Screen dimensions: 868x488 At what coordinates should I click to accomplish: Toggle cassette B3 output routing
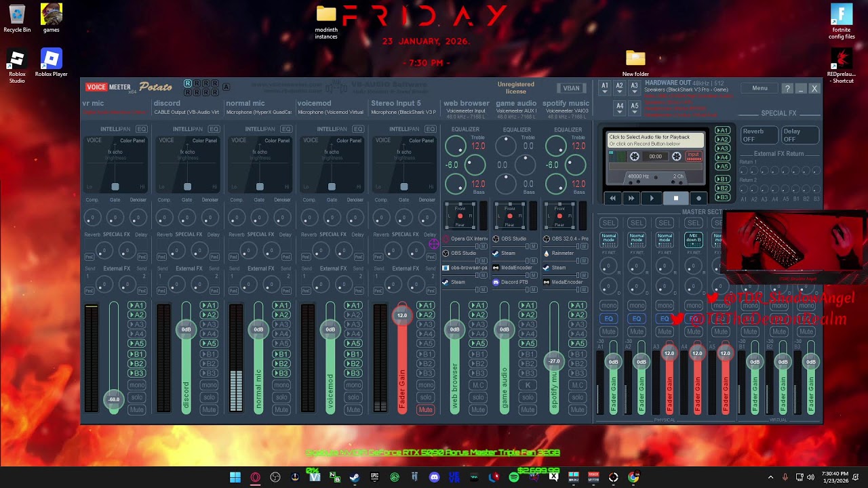[722, 197]
